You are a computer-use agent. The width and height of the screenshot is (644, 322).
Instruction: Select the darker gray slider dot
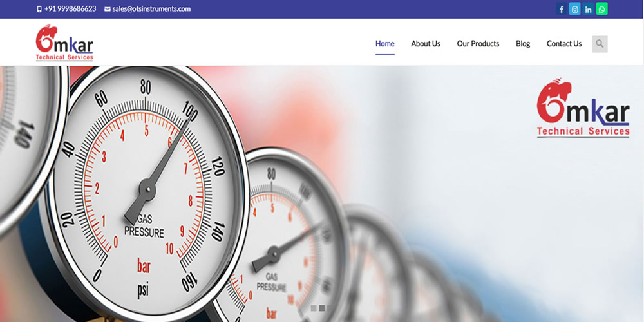[x=321, y=308]
